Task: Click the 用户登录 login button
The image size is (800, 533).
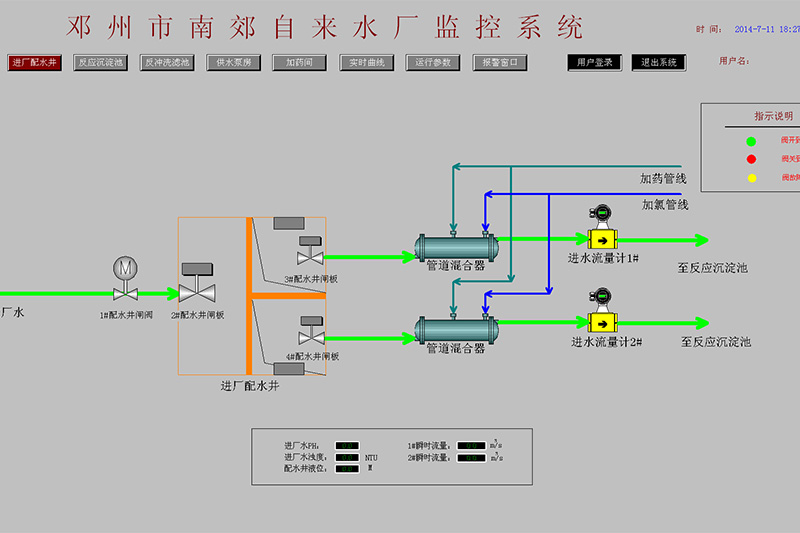Action: pos(594,62)
